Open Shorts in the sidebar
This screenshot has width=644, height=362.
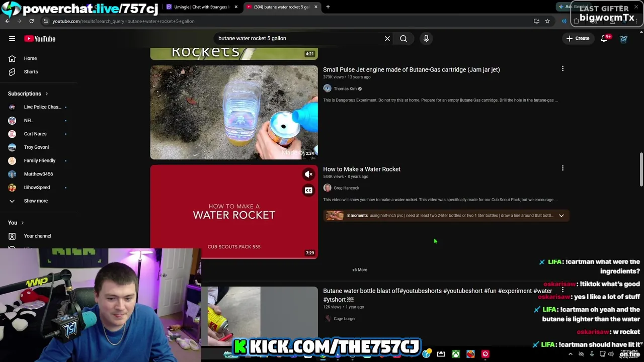tap(31, 72)
